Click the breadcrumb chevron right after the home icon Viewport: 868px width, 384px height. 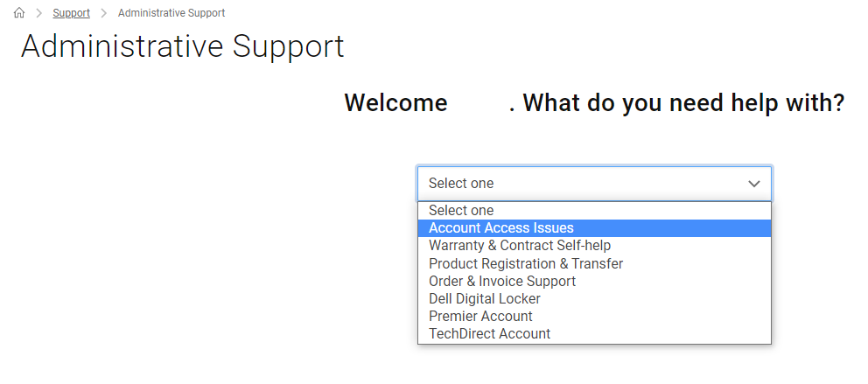click(x=38, y=13)
